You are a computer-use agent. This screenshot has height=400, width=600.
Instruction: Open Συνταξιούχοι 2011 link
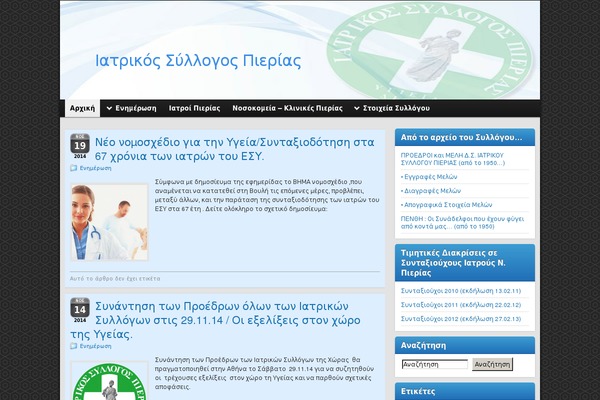(461, 305)
